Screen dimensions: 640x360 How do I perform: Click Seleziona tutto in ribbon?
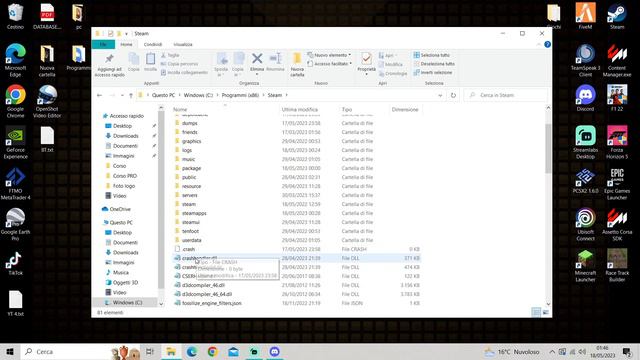(432, 55)
